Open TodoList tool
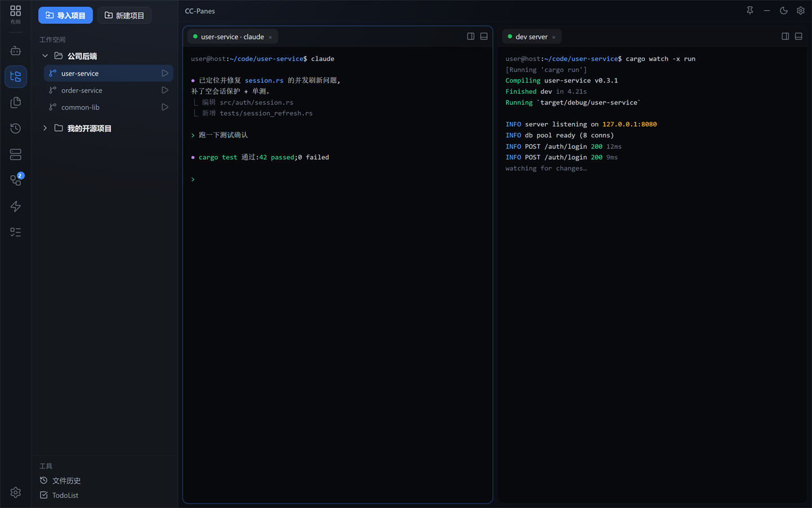 pos(59,495)
